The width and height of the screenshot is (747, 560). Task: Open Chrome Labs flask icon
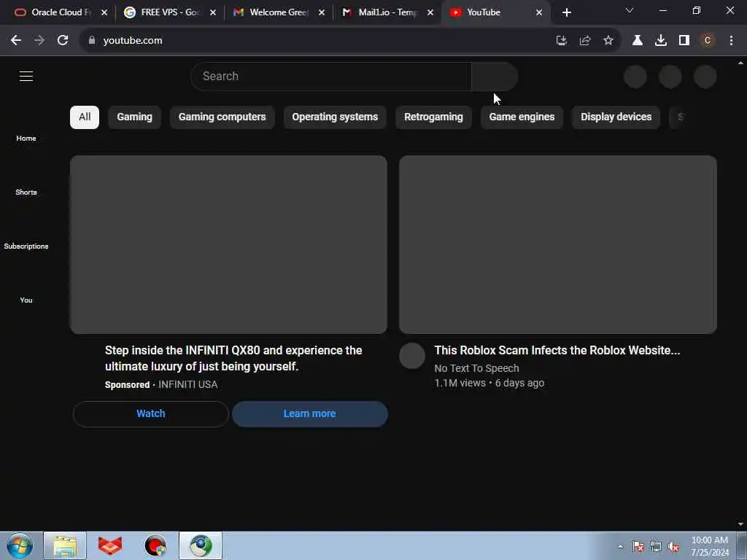coord(638,41)
